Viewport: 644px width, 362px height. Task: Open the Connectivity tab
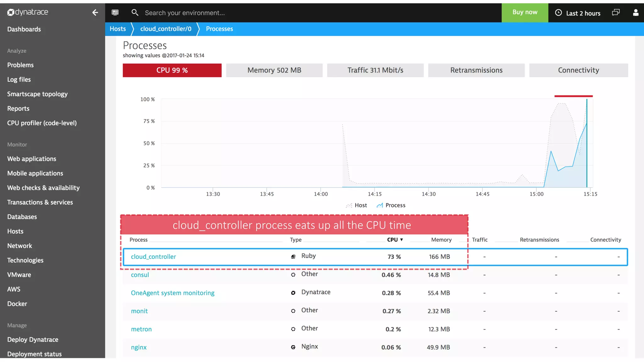pyautogui.click(x=579, y=70)
